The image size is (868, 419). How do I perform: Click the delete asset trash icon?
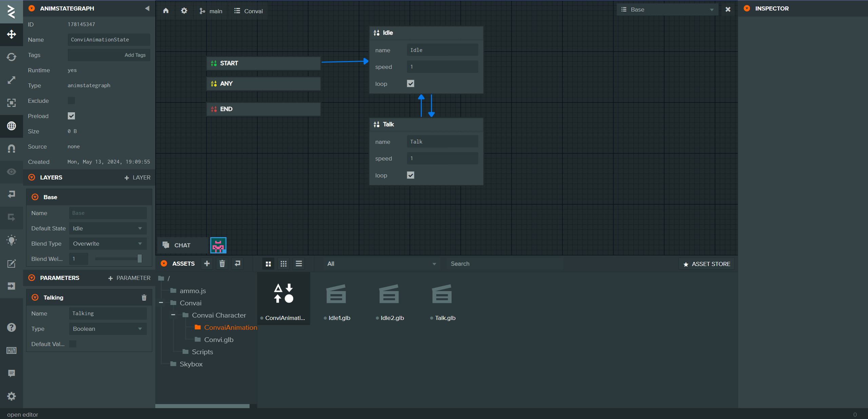tap(222, 264)
